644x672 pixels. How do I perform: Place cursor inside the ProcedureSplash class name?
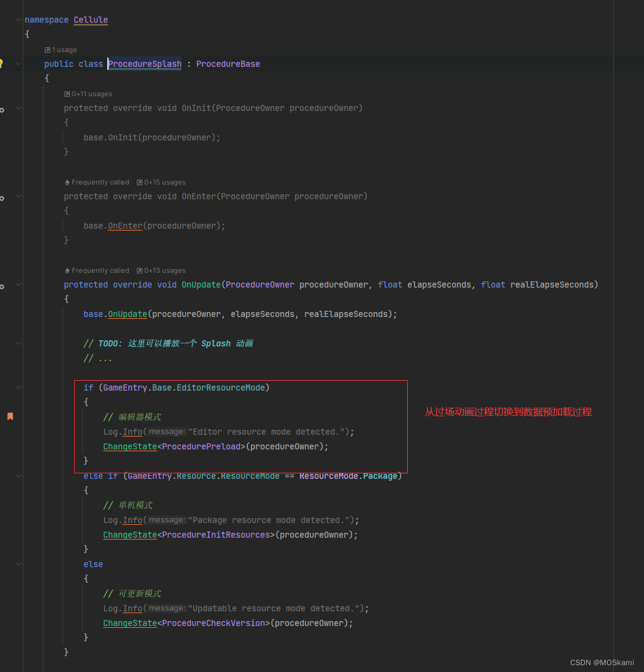[x=144, y=64]
